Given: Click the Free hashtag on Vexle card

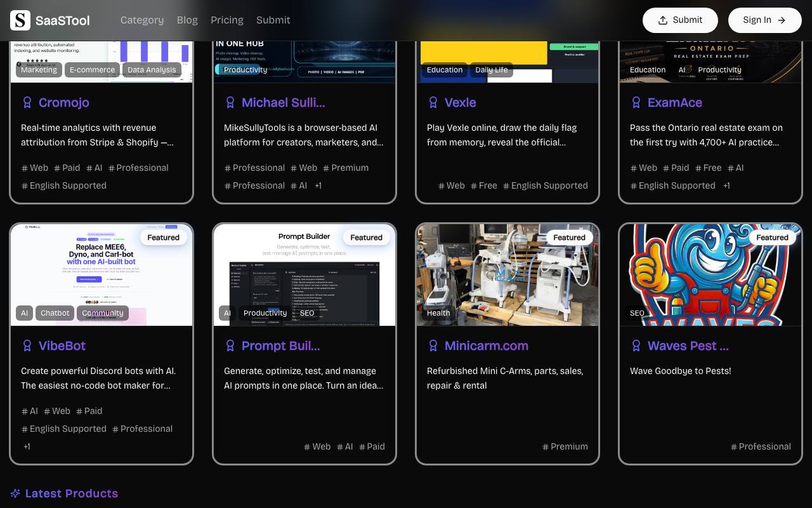Looking at the screenshot, I should (484, 185).
